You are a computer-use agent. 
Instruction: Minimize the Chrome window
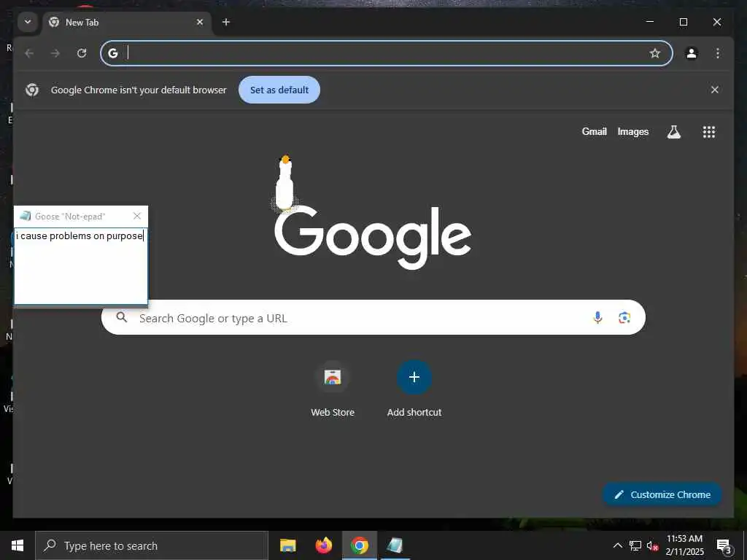tap(650, 22)
